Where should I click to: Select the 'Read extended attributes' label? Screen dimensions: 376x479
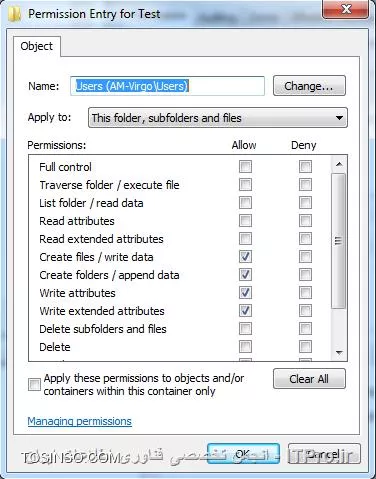101,239
